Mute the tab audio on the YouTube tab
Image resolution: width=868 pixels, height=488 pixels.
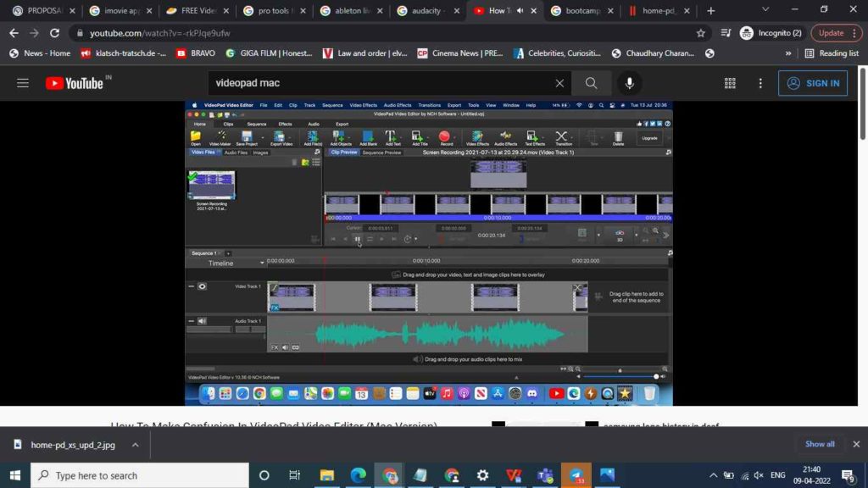coord(520,10)
